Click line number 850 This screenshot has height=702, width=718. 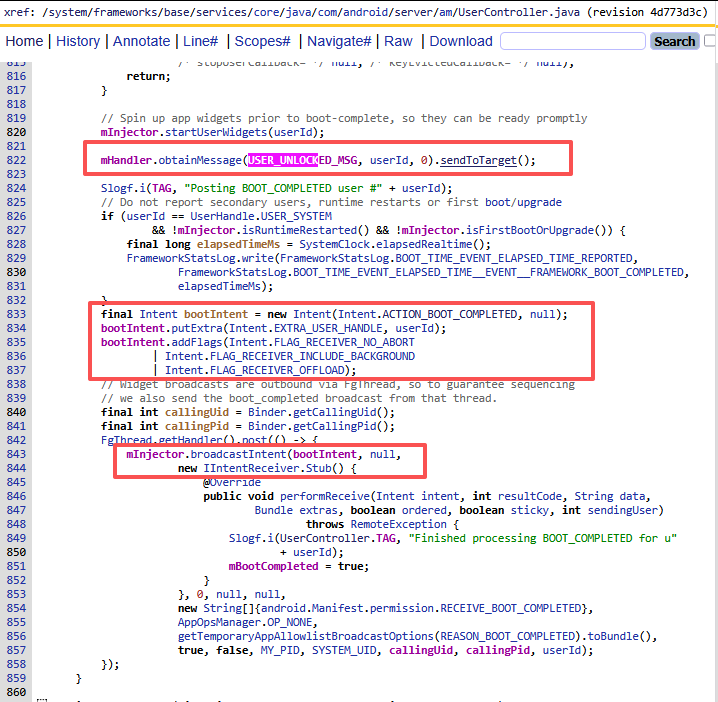click(16, 552)
